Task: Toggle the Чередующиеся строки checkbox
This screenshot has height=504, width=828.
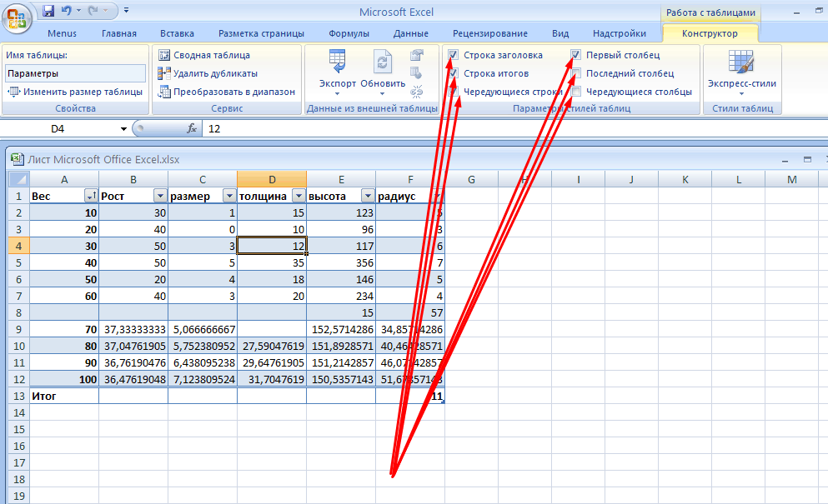Action: coord(453,92)
